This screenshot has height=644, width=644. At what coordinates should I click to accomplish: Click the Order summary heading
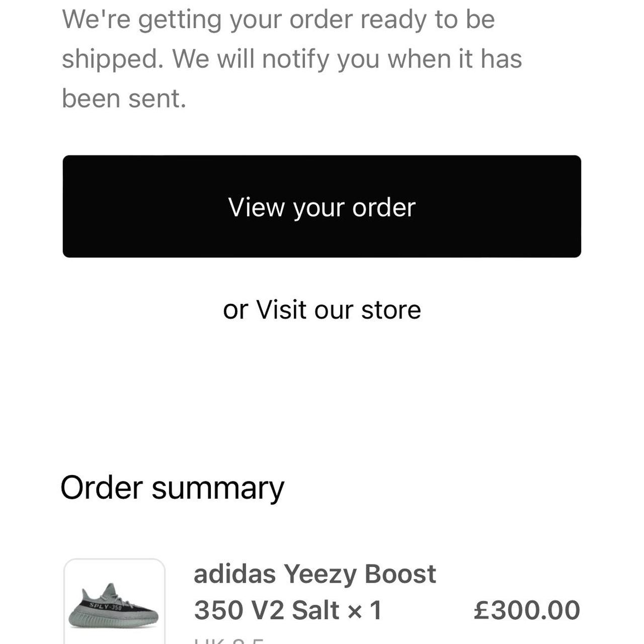[x=173, y=487]
